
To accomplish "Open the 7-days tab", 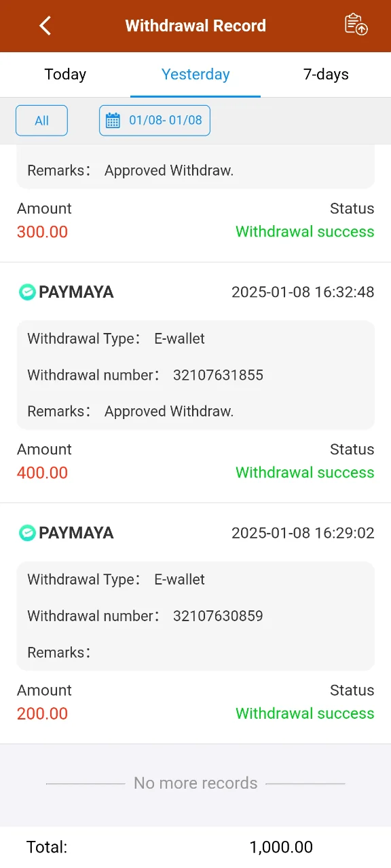I will [x=326, y=75].
